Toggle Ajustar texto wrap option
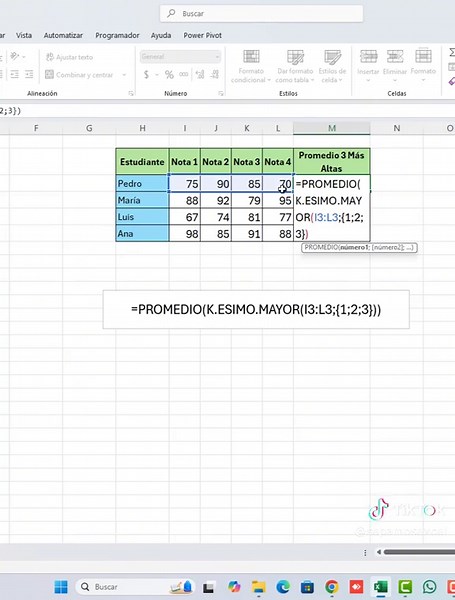This screenshot has width=455, height=600. coord(69,57)
